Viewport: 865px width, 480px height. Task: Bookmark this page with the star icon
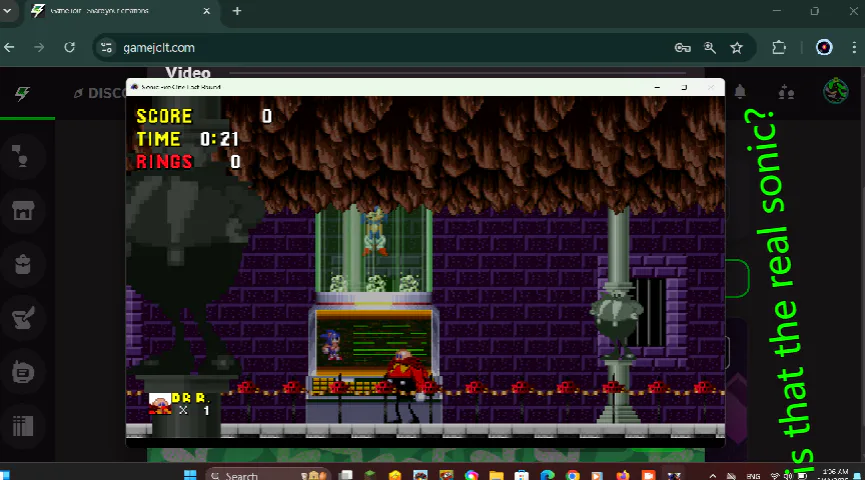(x=736, y=48)
